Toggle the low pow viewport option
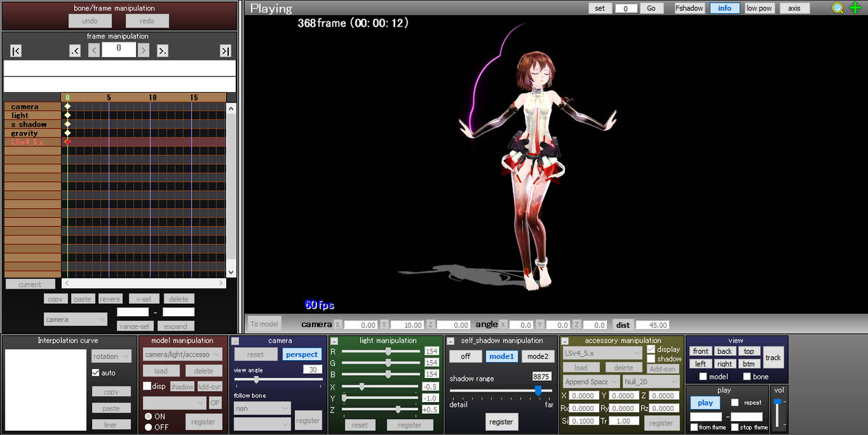 [x=759, y=8]
